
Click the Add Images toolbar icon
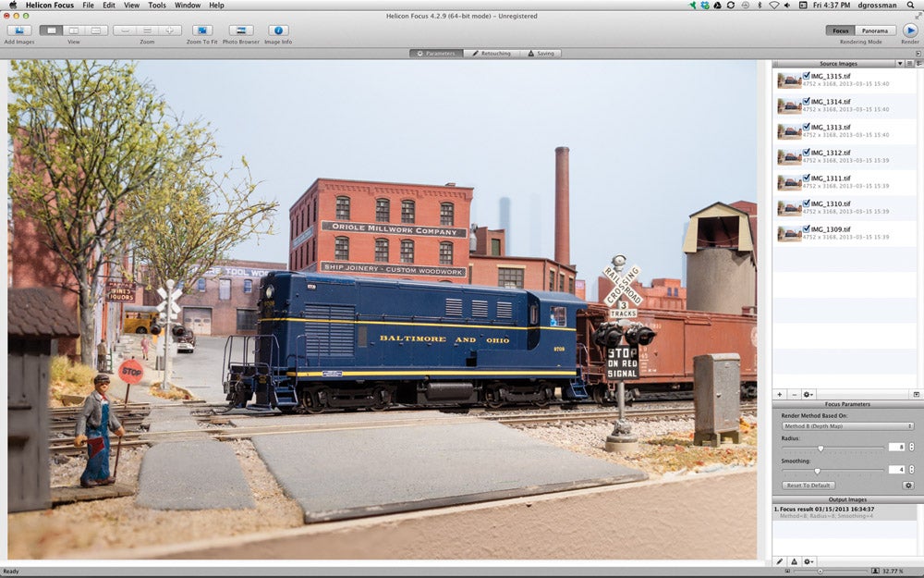(19, 31)
